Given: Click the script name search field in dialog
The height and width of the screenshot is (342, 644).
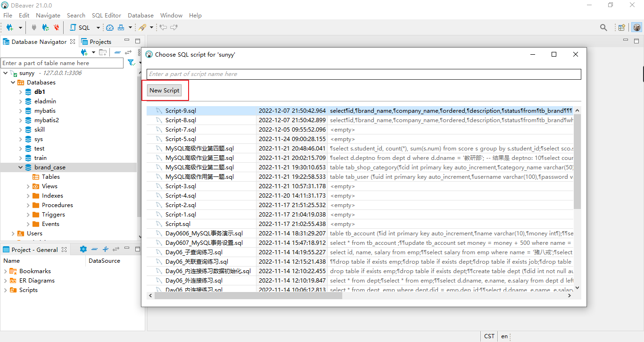Looking at the screenshot, I should point(363,74).
